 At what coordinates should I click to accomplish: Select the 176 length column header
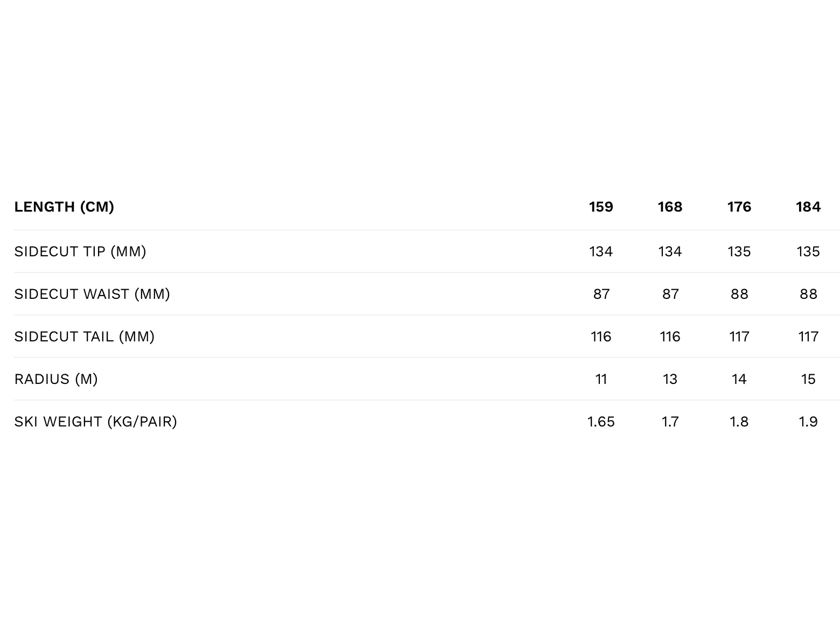[739, 207]
